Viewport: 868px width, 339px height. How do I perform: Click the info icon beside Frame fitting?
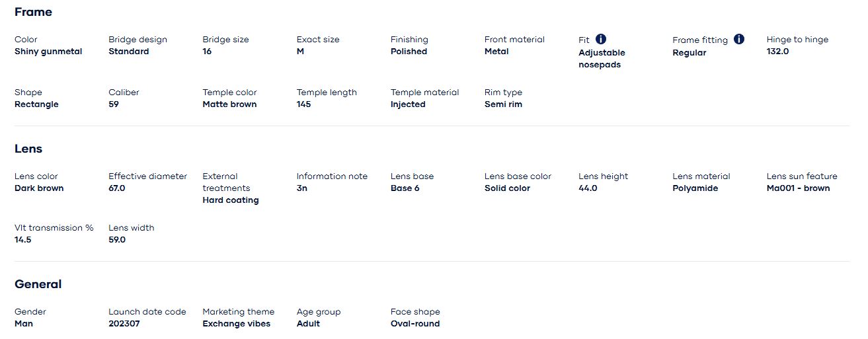[739, 39]
